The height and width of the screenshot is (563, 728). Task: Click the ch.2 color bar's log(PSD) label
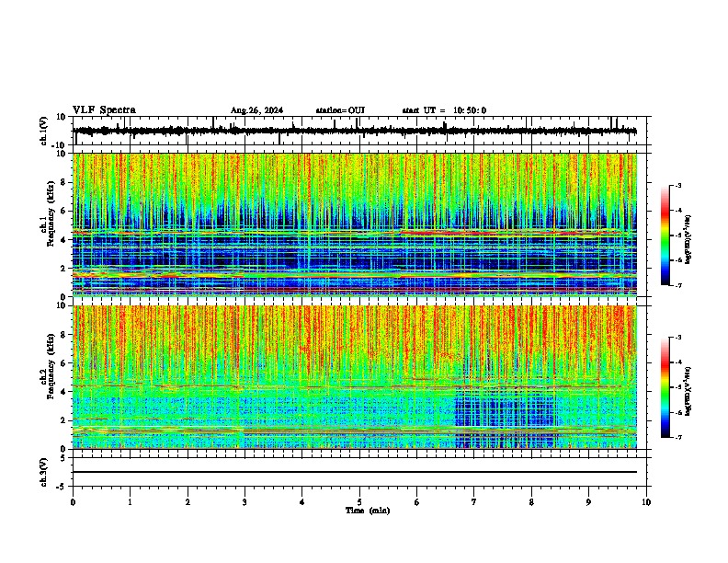tap(688, 391)
